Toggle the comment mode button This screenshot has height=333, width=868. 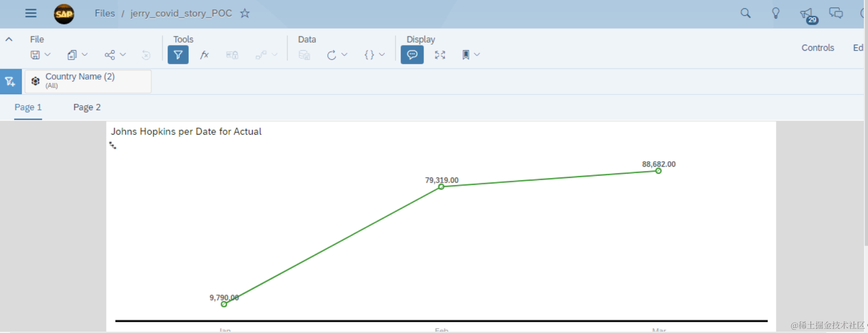pyautogui.click(x=412, y=55)
